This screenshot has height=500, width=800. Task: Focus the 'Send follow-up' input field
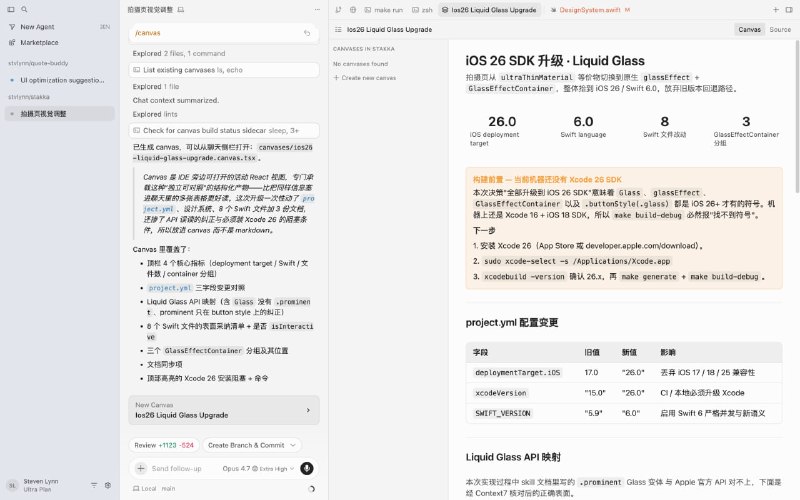177,468
